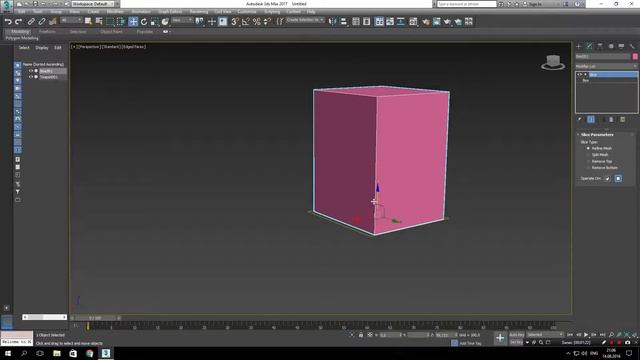640x360 pixels.
Task: Toggle the Scene Explorer from toolbar
Action: [356, 22]
